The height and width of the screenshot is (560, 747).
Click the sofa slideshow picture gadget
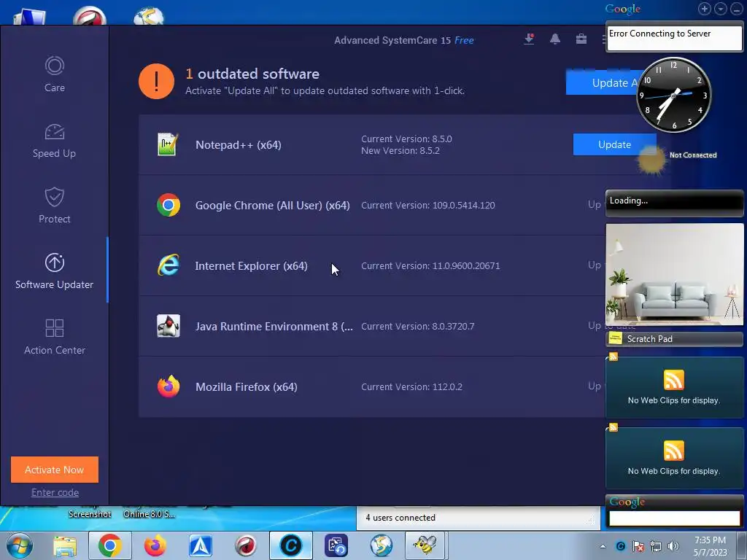[674, 274]
